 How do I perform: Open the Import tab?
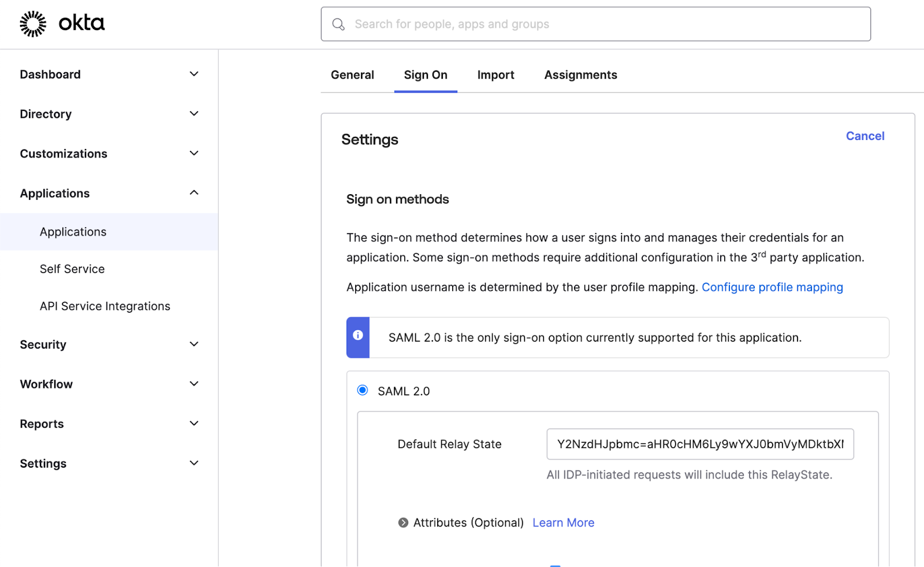click(x=495, y=75)
